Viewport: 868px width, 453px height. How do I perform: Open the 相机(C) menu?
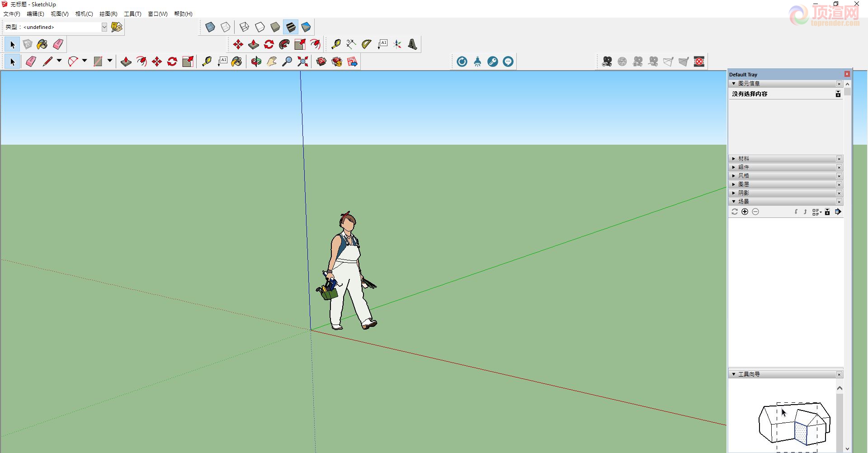click(x=84, y=14)
